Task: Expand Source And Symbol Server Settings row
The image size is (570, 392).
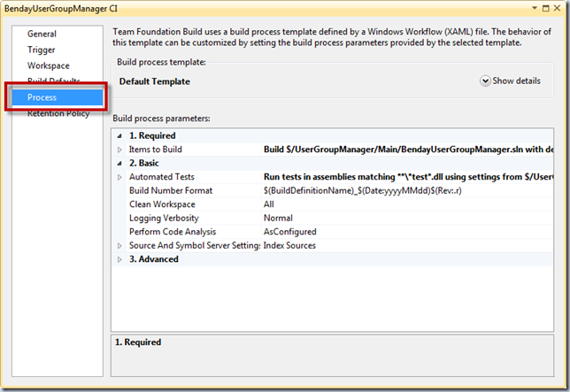Action: (x=119, y=246)
